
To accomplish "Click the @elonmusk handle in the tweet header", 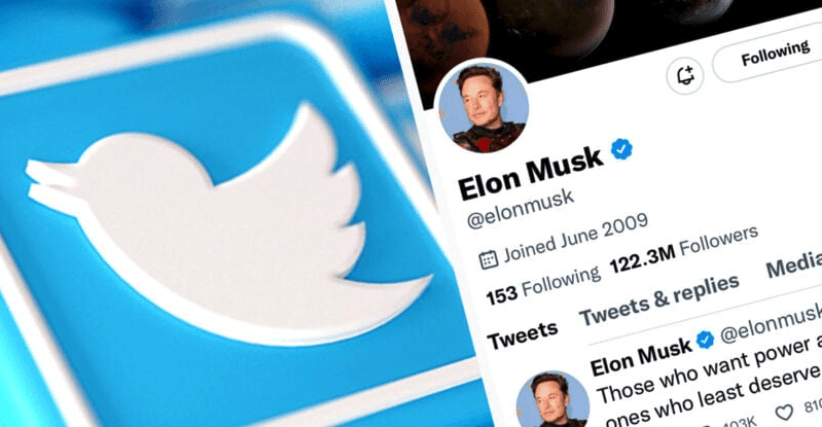I will click(771, 324).
